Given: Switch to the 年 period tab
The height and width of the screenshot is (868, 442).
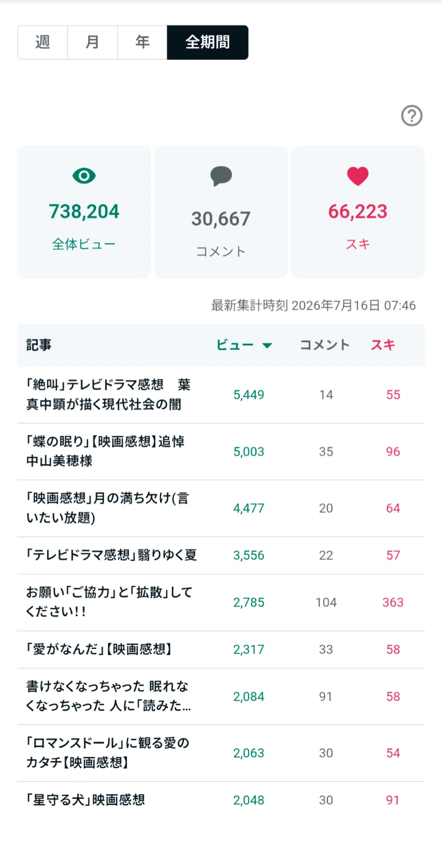Looking at the screenshot, I should click(x=142, y=43).
